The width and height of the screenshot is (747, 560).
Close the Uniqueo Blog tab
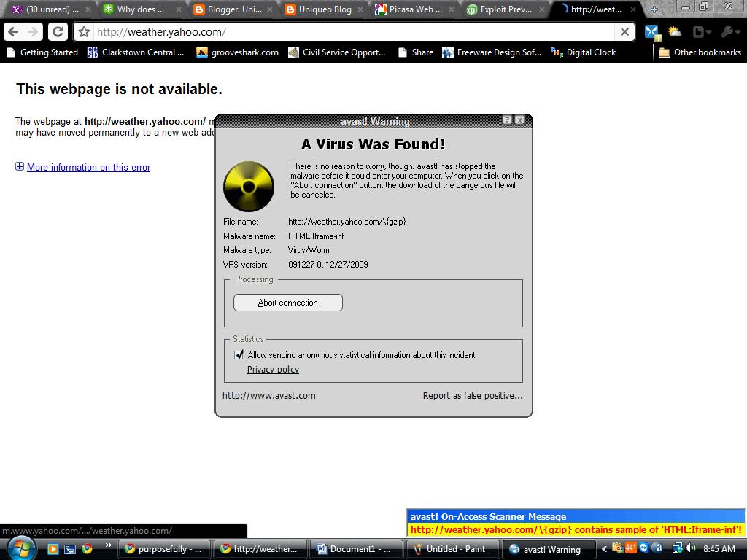pos(360,9)
